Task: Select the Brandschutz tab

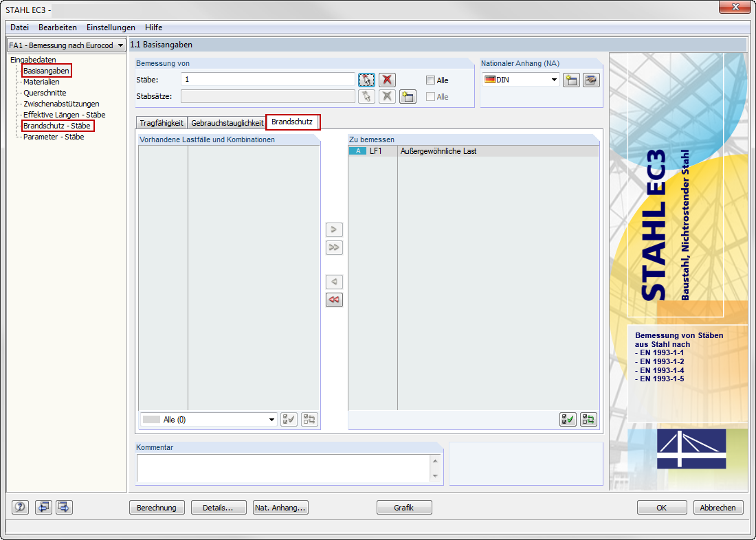Action: tap(292, 122)
